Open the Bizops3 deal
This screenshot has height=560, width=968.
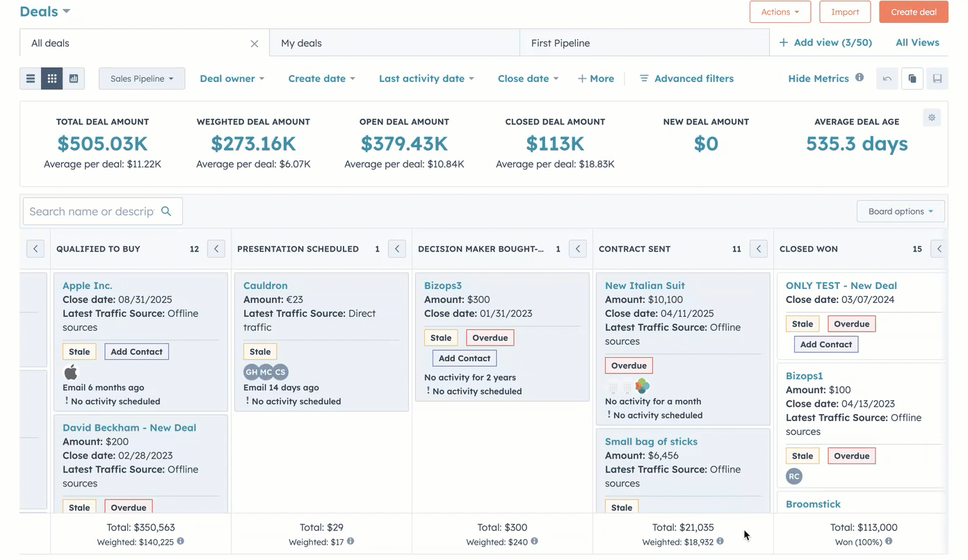[443, 286]
